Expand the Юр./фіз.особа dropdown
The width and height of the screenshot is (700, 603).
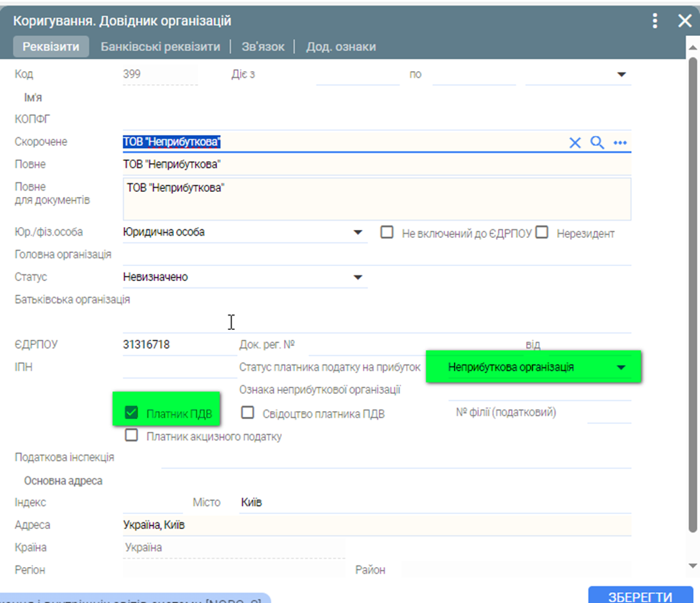(358, 233)
